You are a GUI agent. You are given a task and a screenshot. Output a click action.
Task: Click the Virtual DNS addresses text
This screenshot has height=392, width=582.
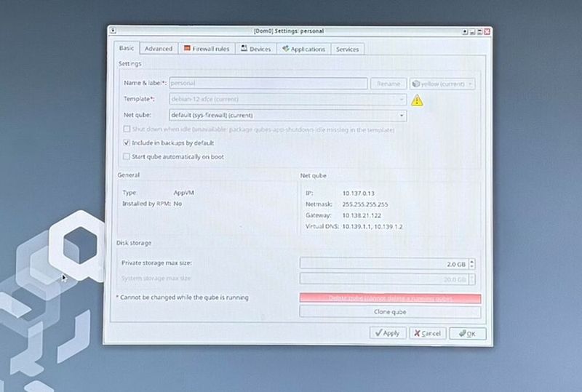[x=372, y=226]
